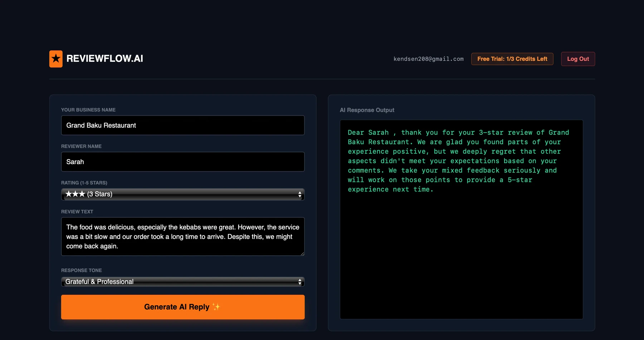The width and height of the screenshot is (644, 340).
Task: Click inside the Review Text area
Action: coord(183,236)
